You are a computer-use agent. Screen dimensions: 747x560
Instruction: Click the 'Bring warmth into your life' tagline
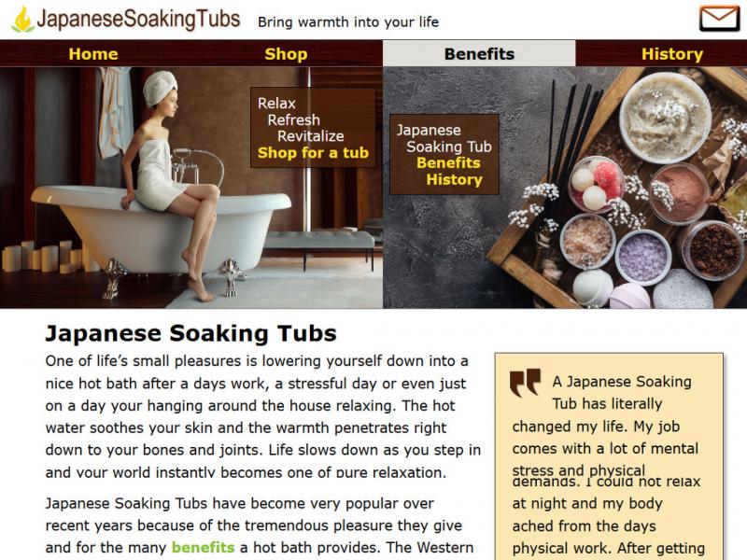(x=348, y=21)
